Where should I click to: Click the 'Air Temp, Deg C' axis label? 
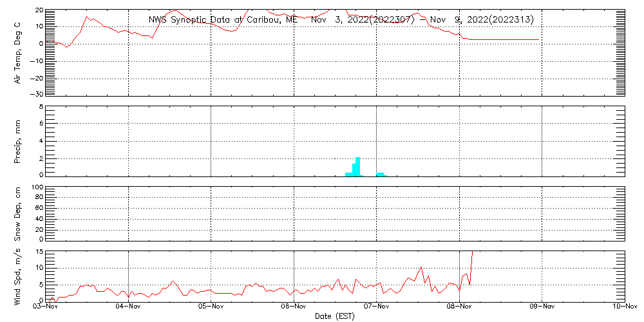tap(17, 52)
